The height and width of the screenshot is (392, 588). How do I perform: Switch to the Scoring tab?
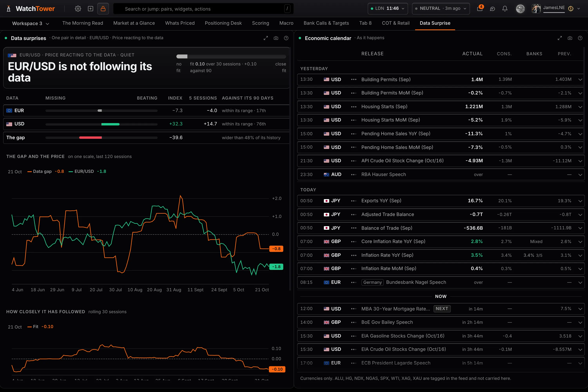(x=260, y=23)
